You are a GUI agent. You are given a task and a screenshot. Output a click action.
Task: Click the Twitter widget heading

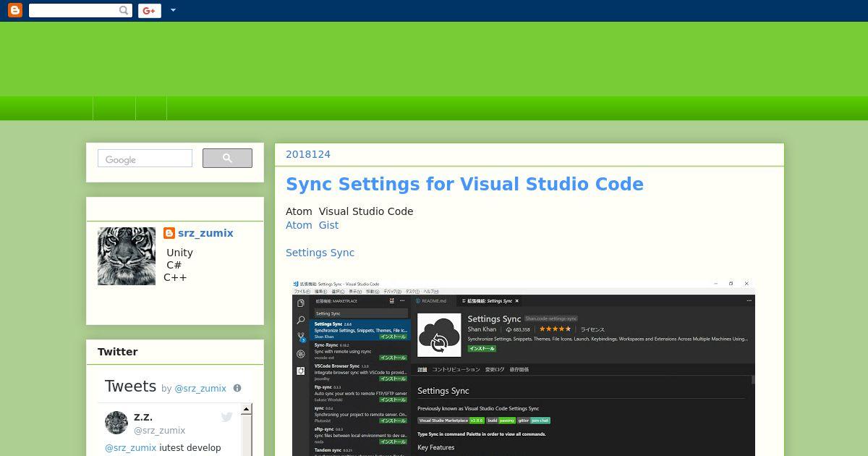click(118, 352)
